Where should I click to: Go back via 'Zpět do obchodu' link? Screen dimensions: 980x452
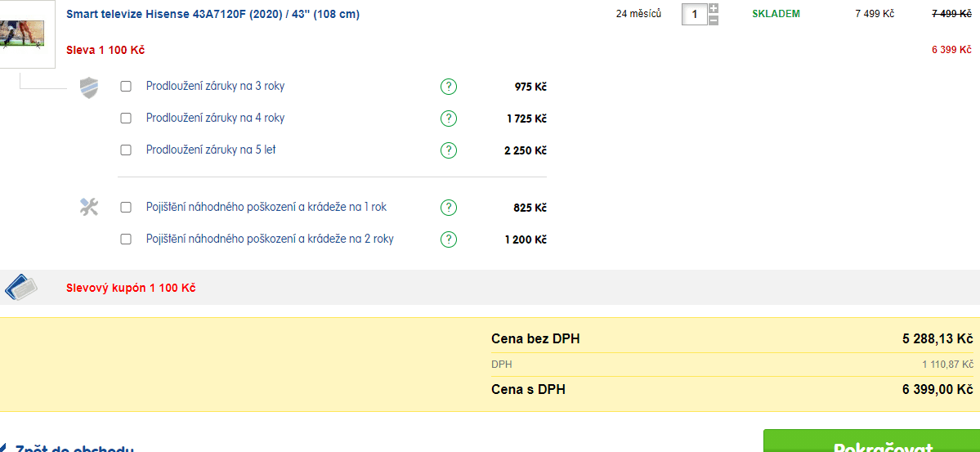[x=74, y=447]
